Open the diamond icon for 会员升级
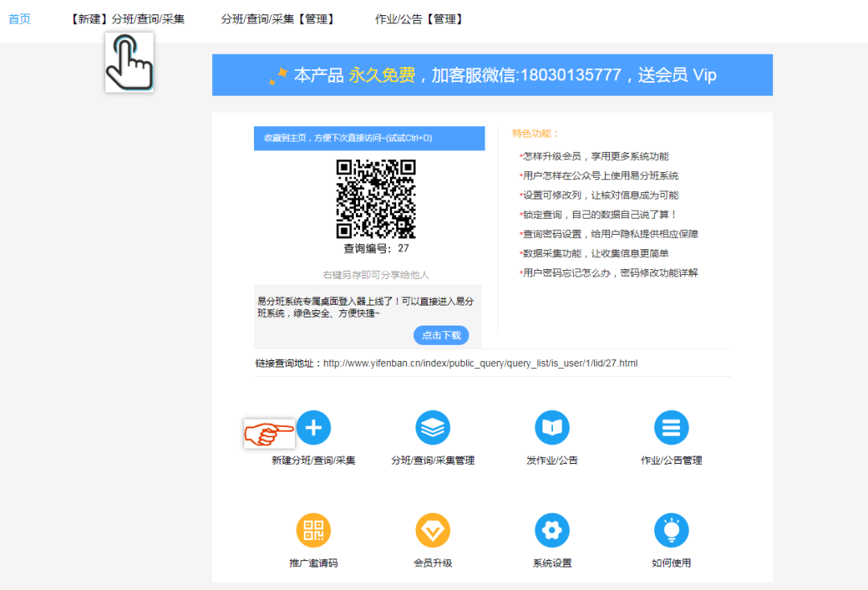The image size is (868, 590). click(433, 531)
